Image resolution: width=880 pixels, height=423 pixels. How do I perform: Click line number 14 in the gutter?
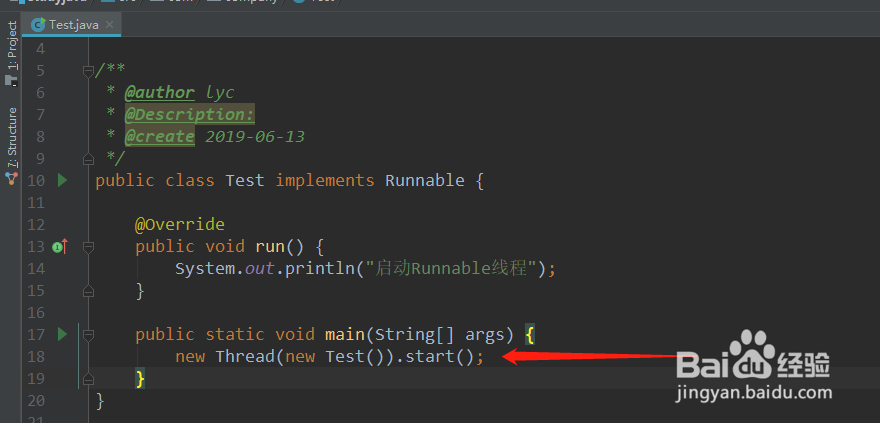click(x=35, y=269)
